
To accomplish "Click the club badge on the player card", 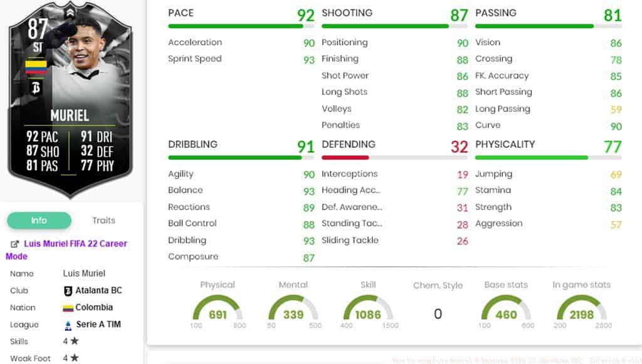I will 35,88.
